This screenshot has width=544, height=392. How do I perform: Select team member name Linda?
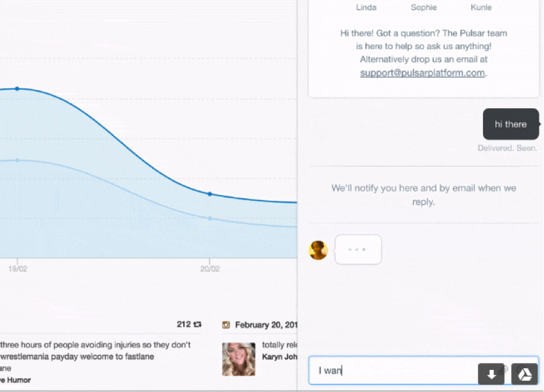366,8
